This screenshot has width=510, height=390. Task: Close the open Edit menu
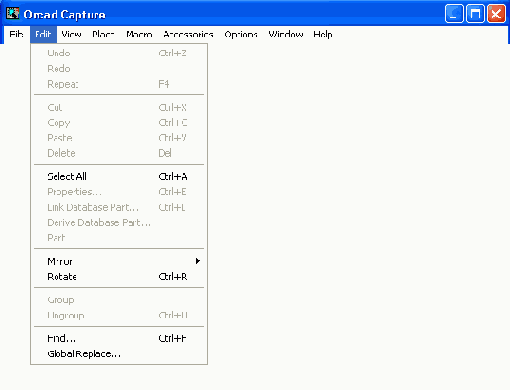(x=43, y=34)
